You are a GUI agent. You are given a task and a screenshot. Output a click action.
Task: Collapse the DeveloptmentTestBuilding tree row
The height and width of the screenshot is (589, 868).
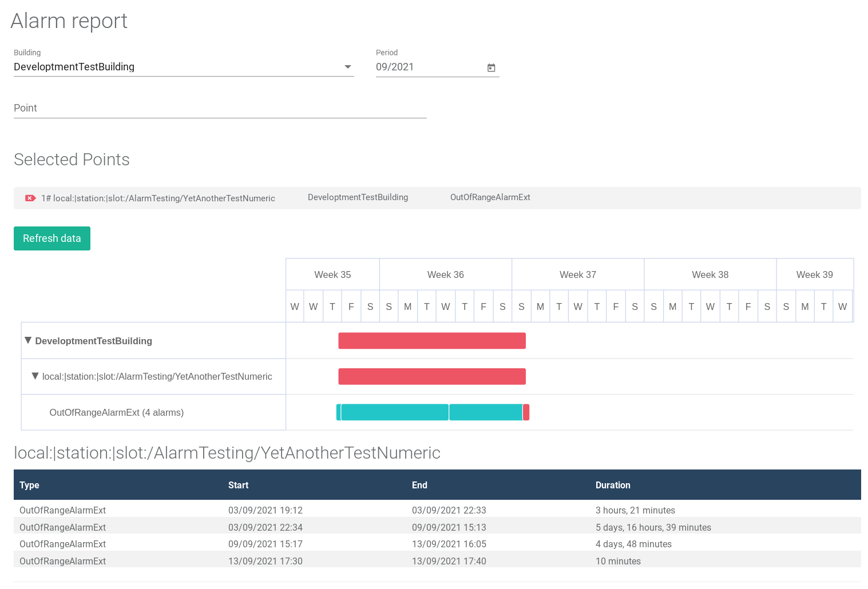coord(28,340)
